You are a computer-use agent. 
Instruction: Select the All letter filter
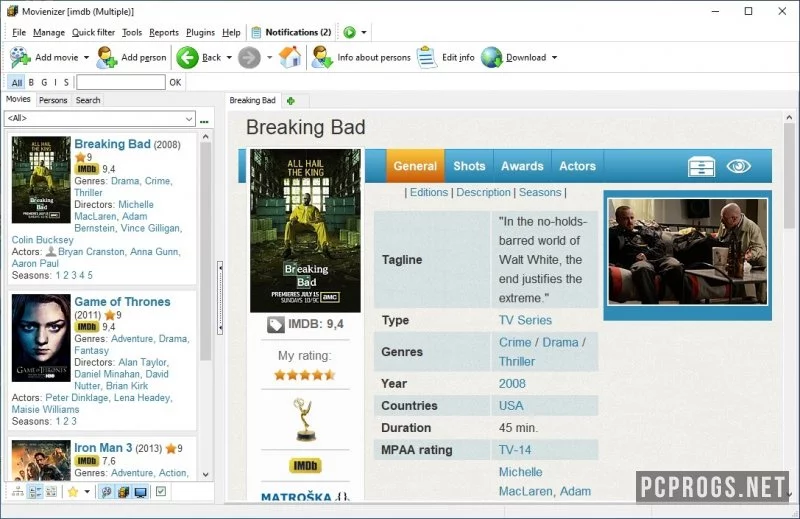17,82
